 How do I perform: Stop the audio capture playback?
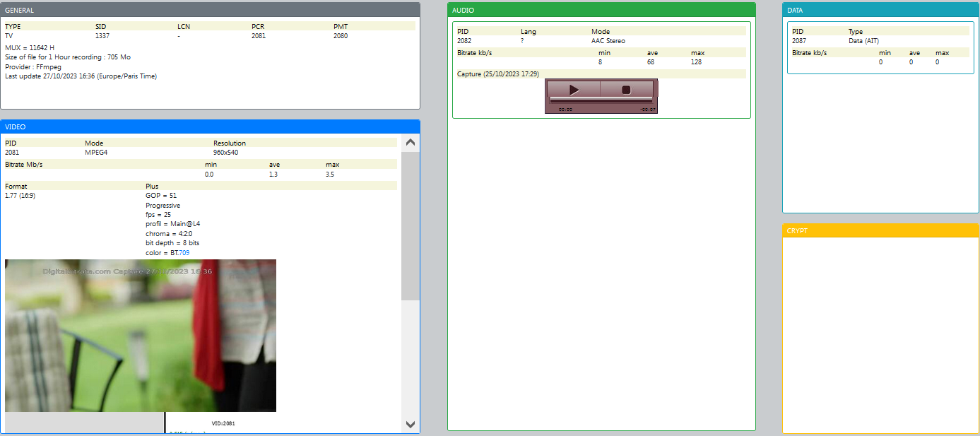tap(626, 90)
